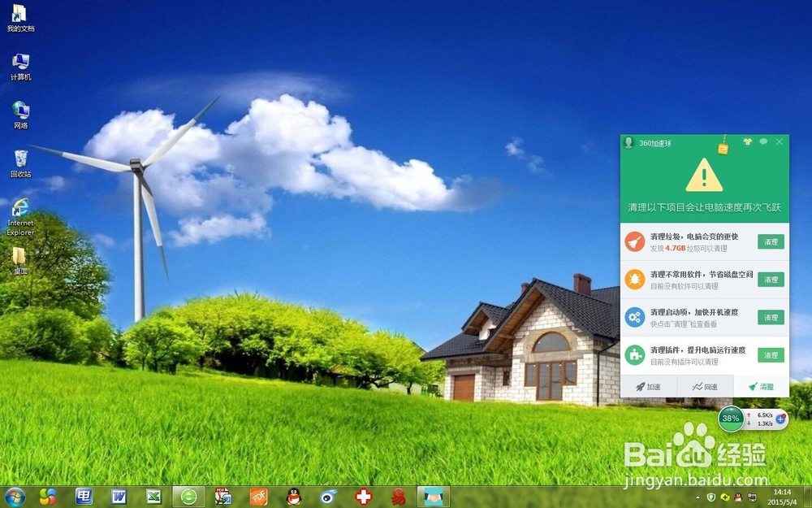Screen dimensions: 812x508
Task: Launch Word from the taskbar
Action: 119,497
